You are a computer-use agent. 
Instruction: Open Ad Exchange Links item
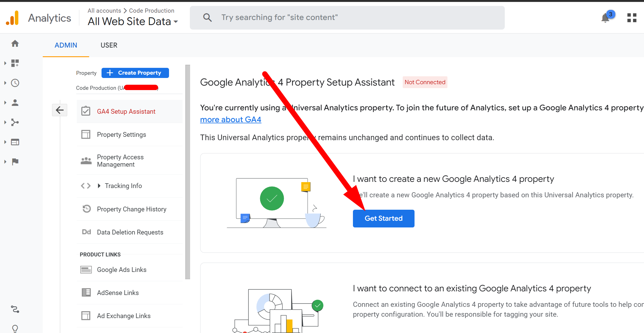pos(129,316)
